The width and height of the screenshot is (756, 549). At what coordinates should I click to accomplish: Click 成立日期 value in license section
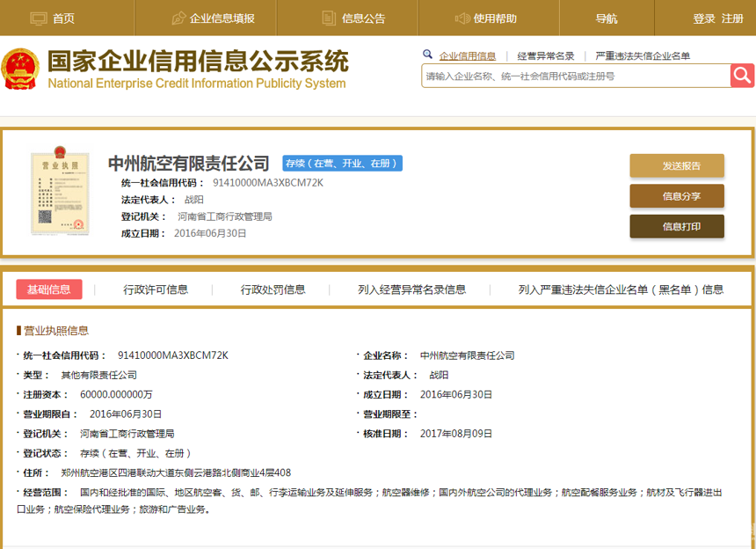[456, 395]
